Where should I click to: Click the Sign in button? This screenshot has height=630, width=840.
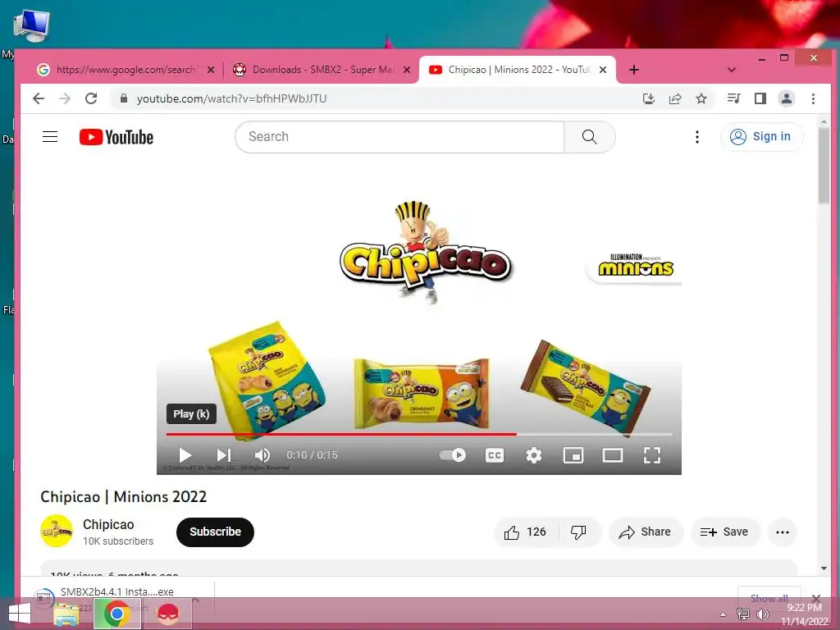click(761, 137)
